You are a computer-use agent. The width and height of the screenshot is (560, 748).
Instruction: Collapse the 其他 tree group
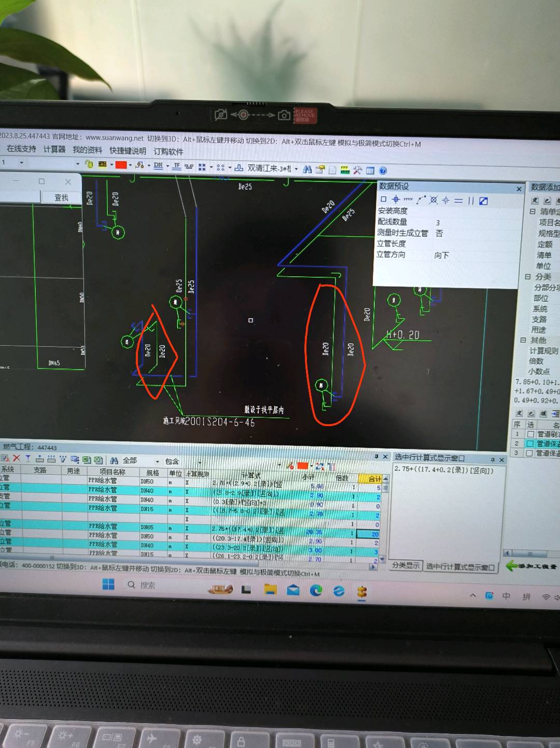(x=523, y=340)
